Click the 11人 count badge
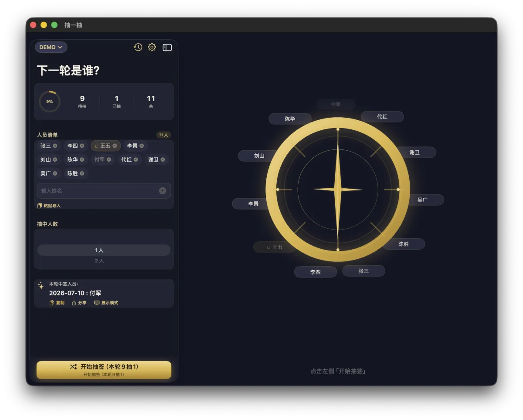Screen dimensions: 523x420 (x=163, y=135)
